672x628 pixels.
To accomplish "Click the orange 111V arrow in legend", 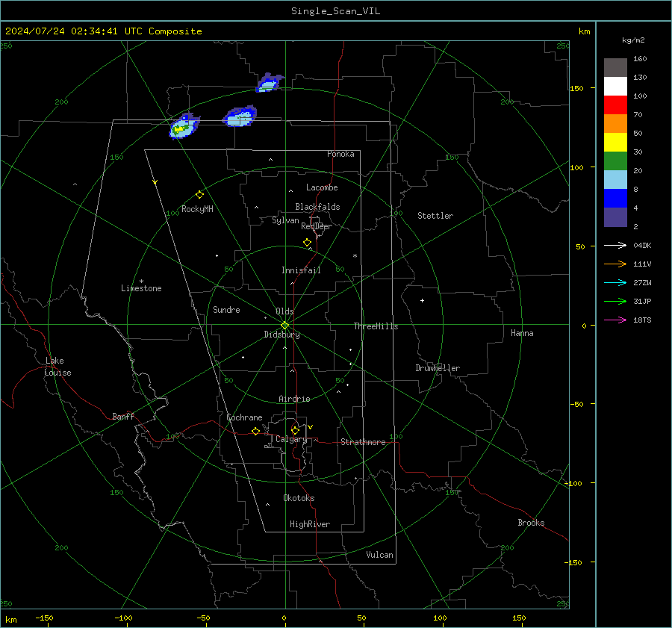I will [x=615, y=264].
